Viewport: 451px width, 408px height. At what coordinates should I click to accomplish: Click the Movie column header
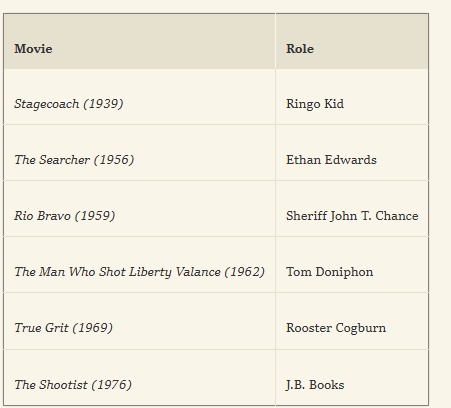point(139,41)
